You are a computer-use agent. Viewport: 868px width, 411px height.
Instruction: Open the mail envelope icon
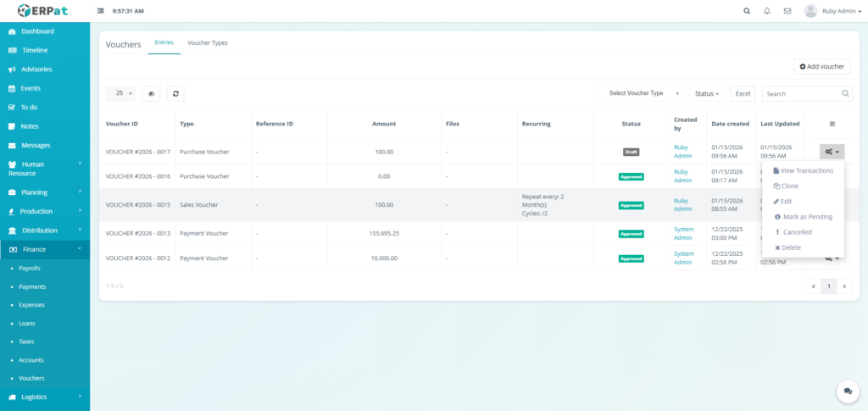[787, 11]
